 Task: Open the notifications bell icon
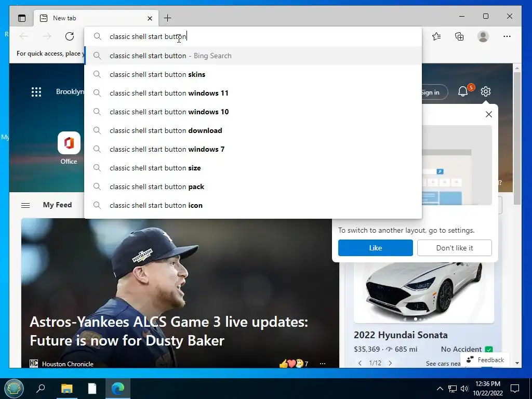pos(463,91)
